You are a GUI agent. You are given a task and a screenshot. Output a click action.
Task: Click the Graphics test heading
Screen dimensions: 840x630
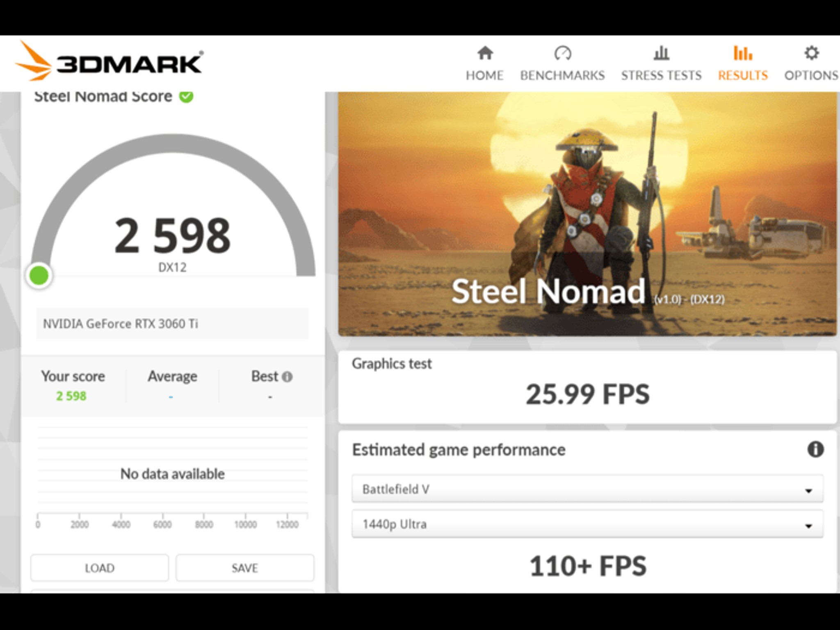point(392,364)
